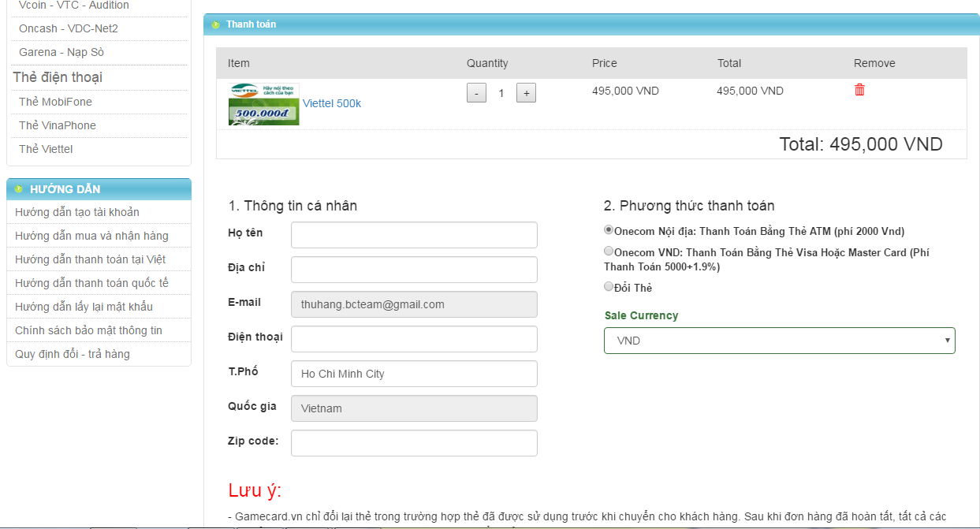Click the T.Phố field showing Ho Chi Minh City

414,374
